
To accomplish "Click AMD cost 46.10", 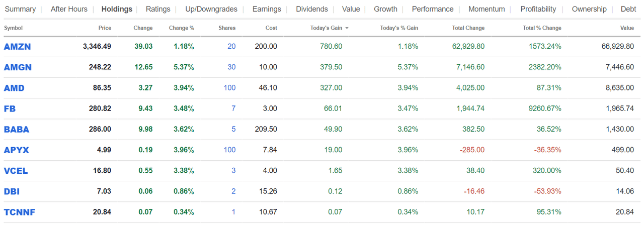I will pyautogui.click(x=268, y=88).
